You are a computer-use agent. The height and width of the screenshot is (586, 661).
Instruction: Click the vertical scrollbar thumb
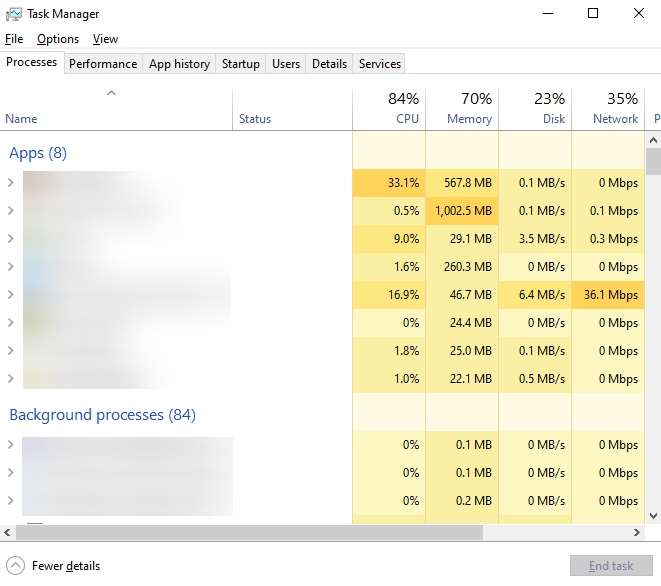(x=653, y=161)
